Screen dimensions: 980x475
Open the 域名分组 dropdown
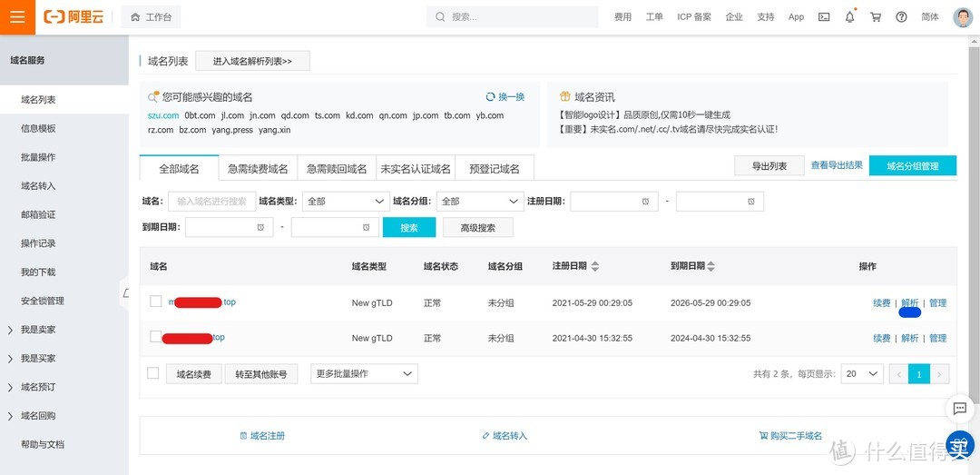click(x=480, y=202)
